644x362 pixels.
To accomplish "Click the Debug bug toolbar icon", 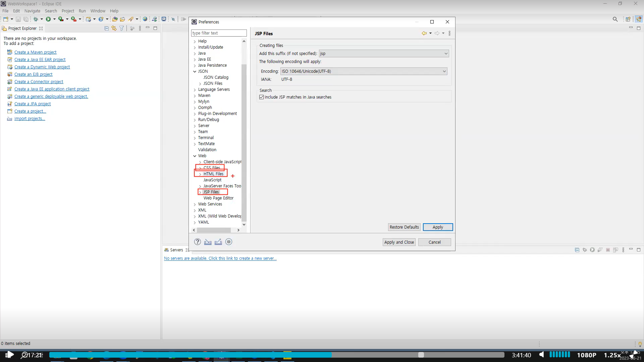I will 36,19.
